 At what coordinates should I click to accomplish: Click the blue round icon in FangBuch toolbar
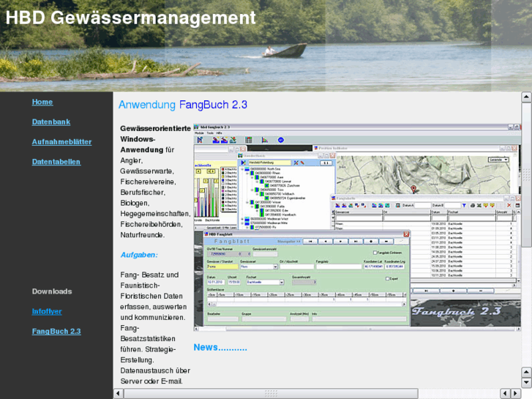click(x=280, y=140)
